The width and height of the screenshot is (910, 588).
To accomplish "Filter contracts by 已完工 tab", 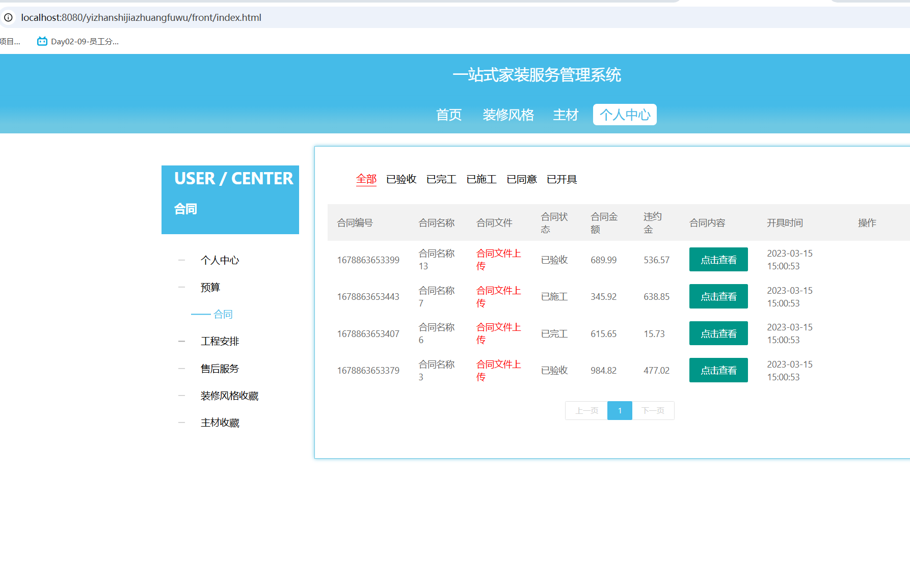I will point(441,179).
